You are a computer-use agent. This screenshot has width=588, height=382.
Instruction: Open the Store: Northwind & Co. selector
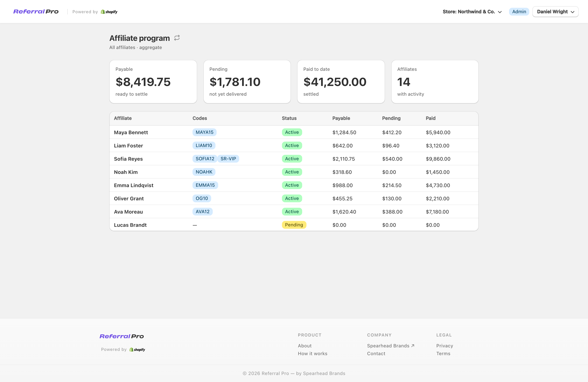coord(472,12)
